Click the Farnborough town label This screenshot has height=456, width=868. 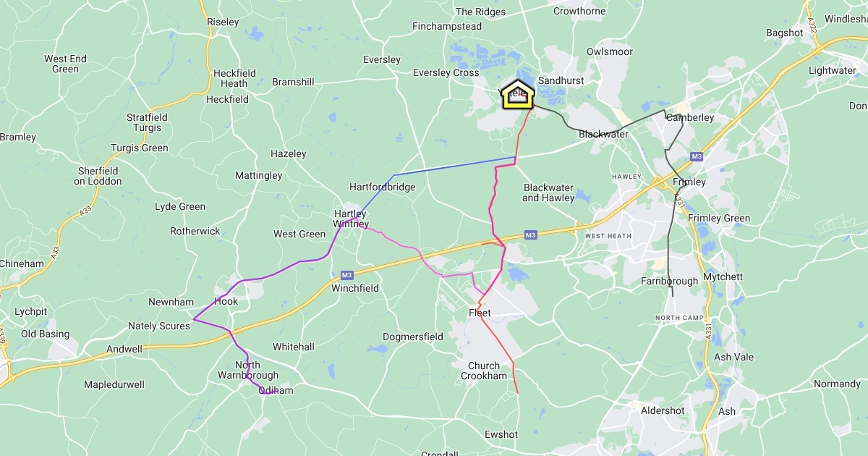tap(670, 281)
